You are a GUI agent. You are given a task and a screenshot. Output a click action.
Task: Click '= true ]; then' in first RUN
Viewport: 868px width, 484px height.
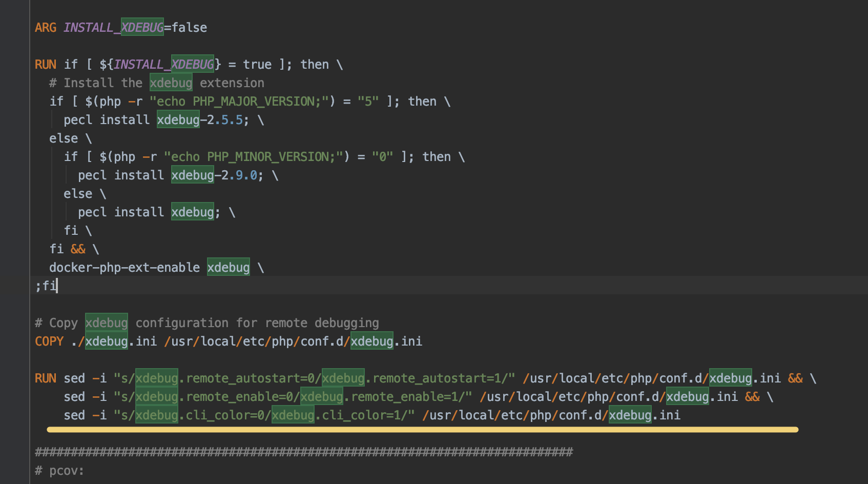(x=279, y=65)
